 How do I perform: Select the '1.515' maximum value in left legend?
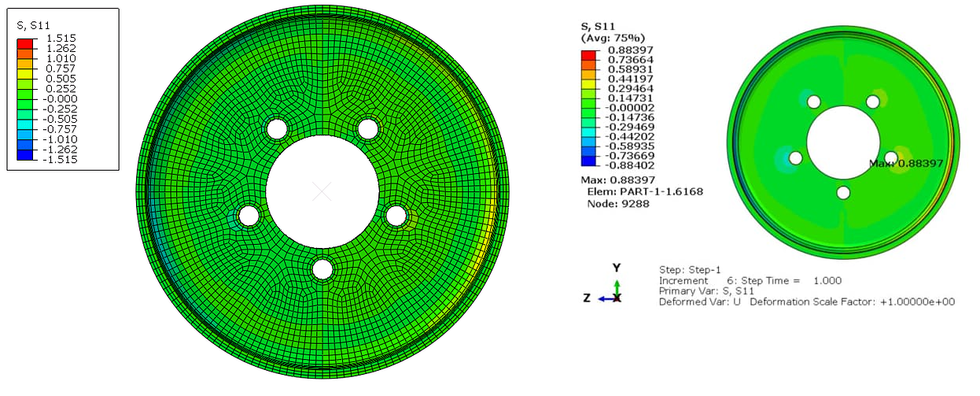61,40
